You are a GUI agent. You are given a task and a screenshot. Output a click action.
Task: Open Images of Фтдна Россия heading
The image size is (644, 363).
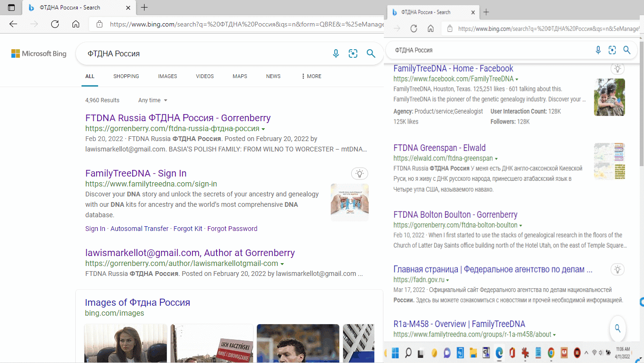[137, 302]
